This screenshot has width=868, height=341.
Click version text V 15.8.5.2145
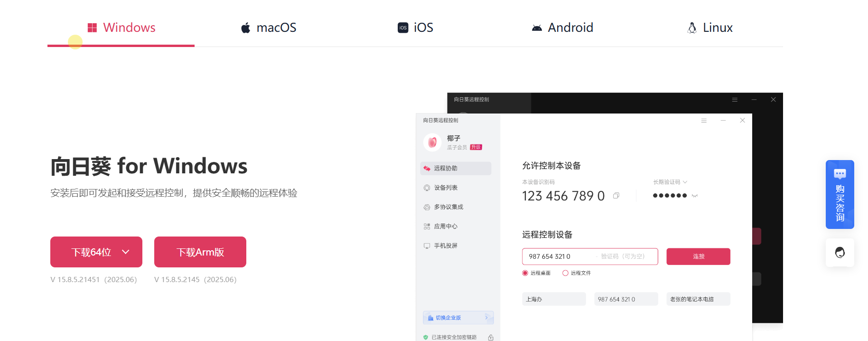[x=195, y=279]
